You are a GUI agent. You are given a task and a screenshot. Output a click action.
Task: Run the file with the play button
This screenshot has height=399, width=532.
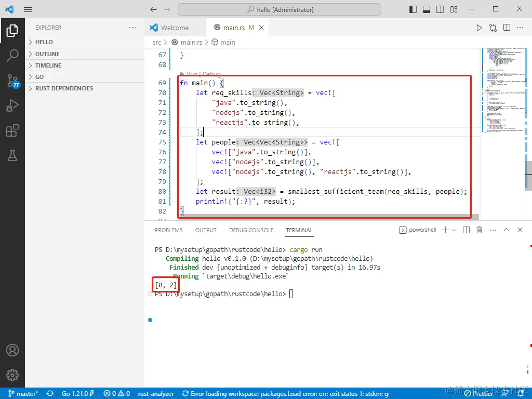479,28
